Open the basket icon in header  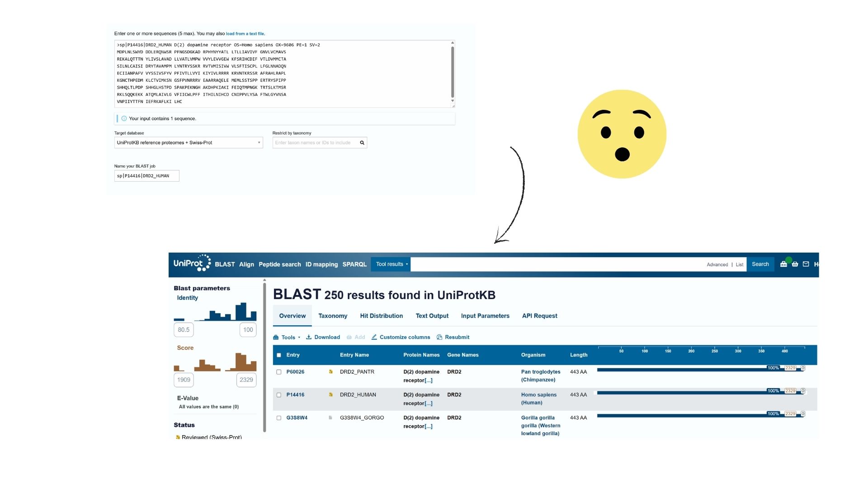pyautogui.click(x=795, y=264)
